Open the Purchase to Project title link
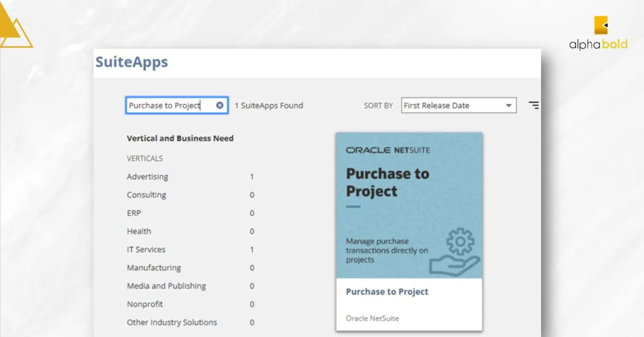The height and width of the screenshot is (337, 644). click(387, 292)
